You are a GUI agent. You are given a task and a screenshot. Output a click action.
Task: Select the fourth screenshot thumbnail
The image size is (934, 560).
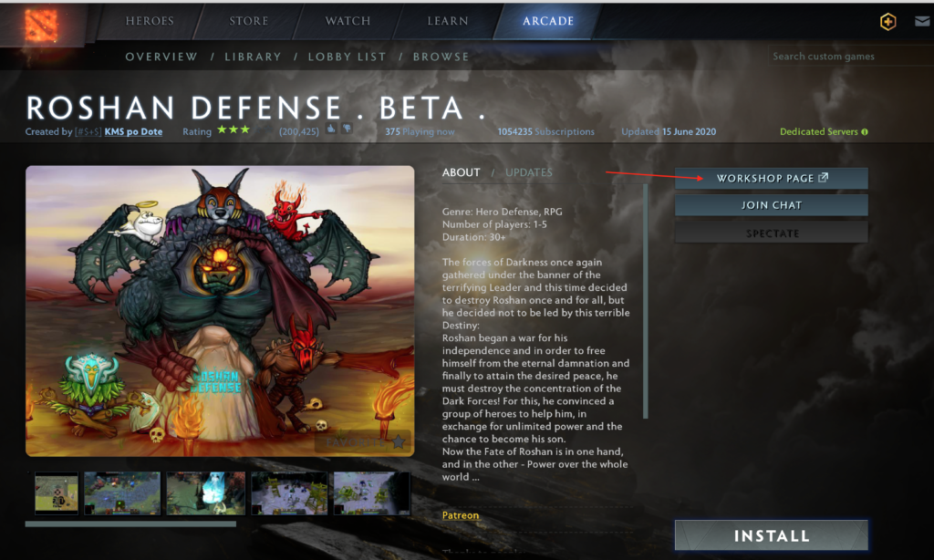coord(289,493)
